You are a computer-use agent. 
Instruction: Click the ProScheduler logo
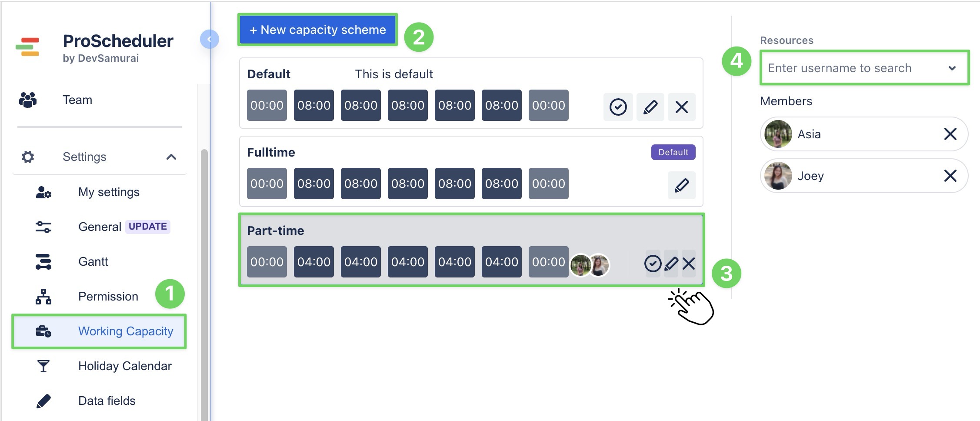(x=30, y=47)
